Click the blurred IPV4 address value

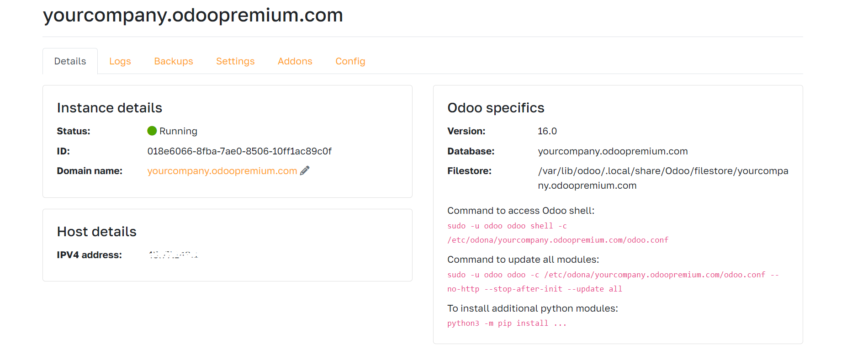[174, 255]
